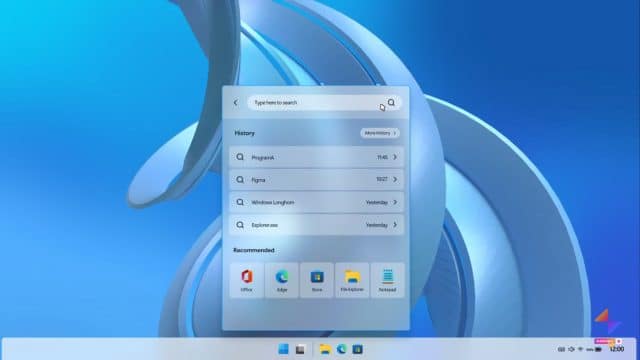Open Store from Recommended apps
This screenshot has width=640, height=360.
click(317, 280)
